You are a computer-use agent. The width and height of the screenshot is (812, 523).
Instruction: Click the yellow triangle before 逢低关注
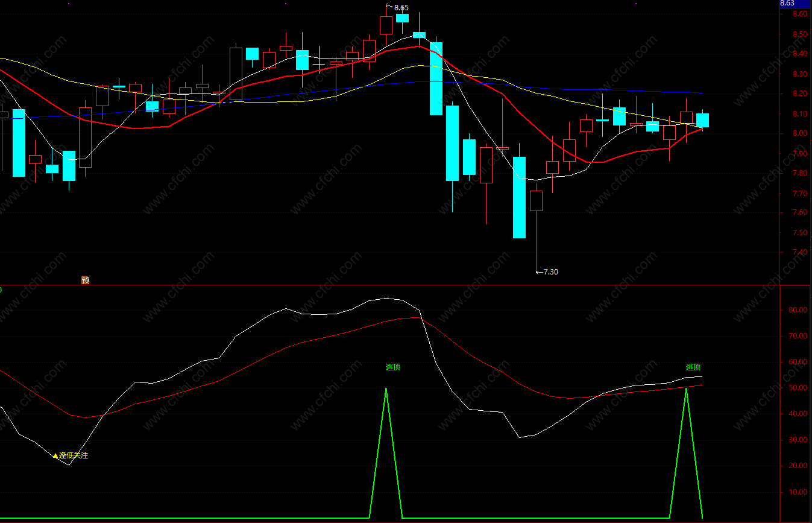tap(55, 455)
